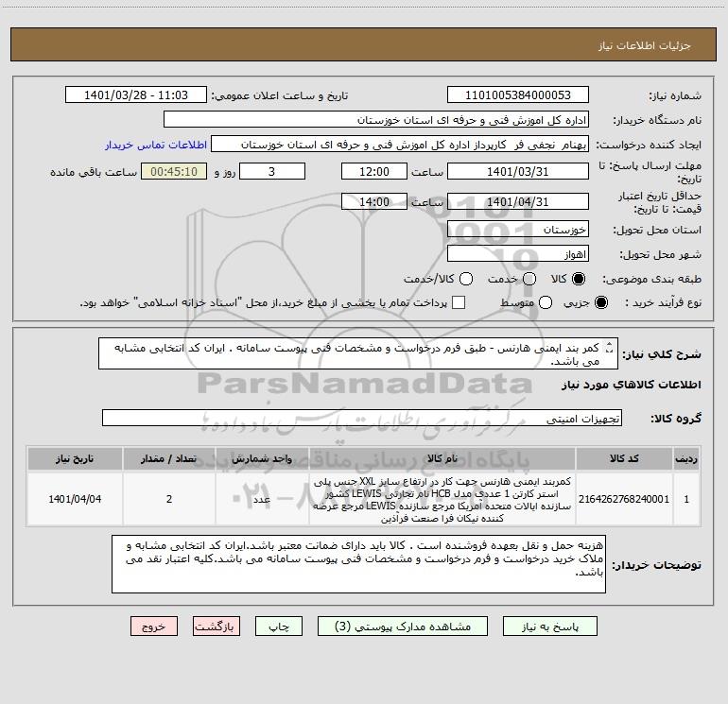Viewport: 728px width, 704px height.
Task: Select the کالا radio button
Action: pyautogui.click(x=579, y=279)
